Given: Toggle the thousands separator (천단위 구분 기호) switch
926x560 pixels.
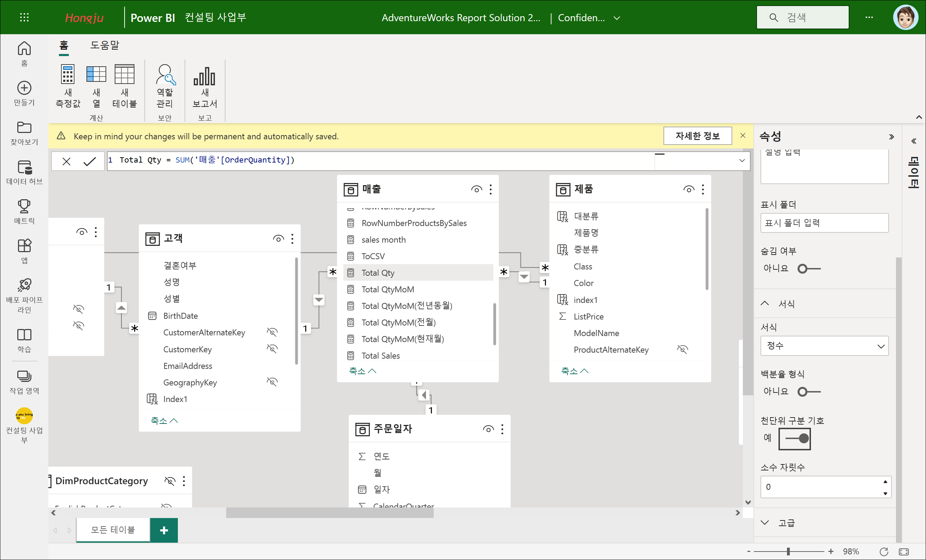Looking at the screenshot, I should pyautogui.click(x=794, y=438).
